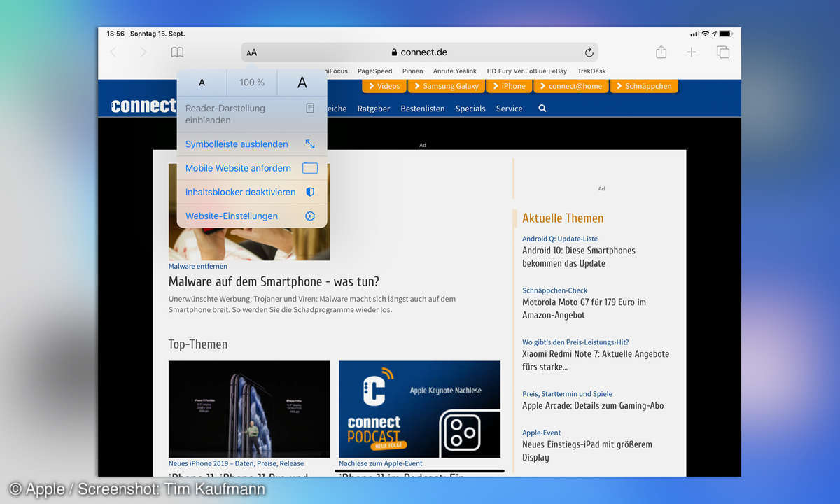This screenshot has height=504, width=840.
Task: Open the PageSpeed bookmark
Action: pos(374,71)
